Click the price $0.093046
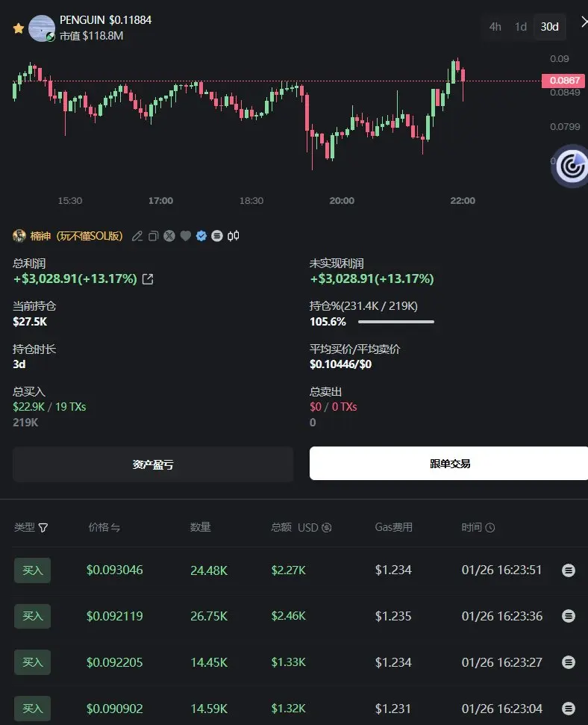 115,570
